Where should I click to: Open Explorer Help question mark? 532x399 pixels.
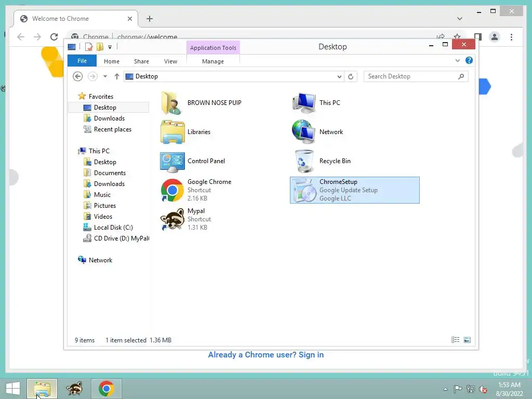(x=469, y=60)
